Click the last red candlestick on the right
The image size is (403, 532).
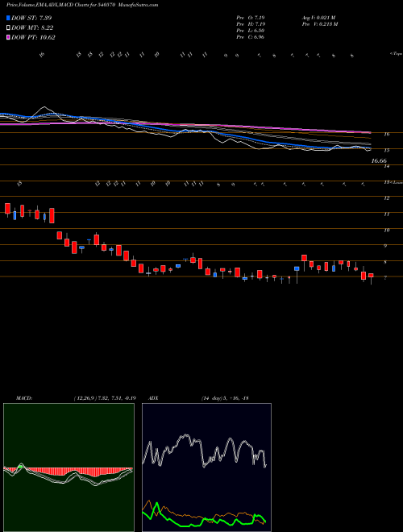point(371,276)
